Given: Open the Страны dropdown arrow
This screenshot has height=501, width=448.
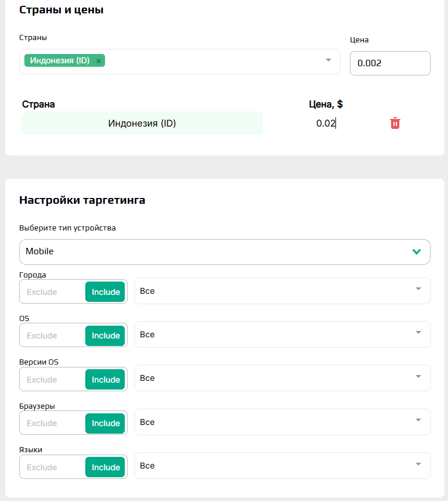Looking at the screenshot, I should pyautogui.click(x=328, y=60).
